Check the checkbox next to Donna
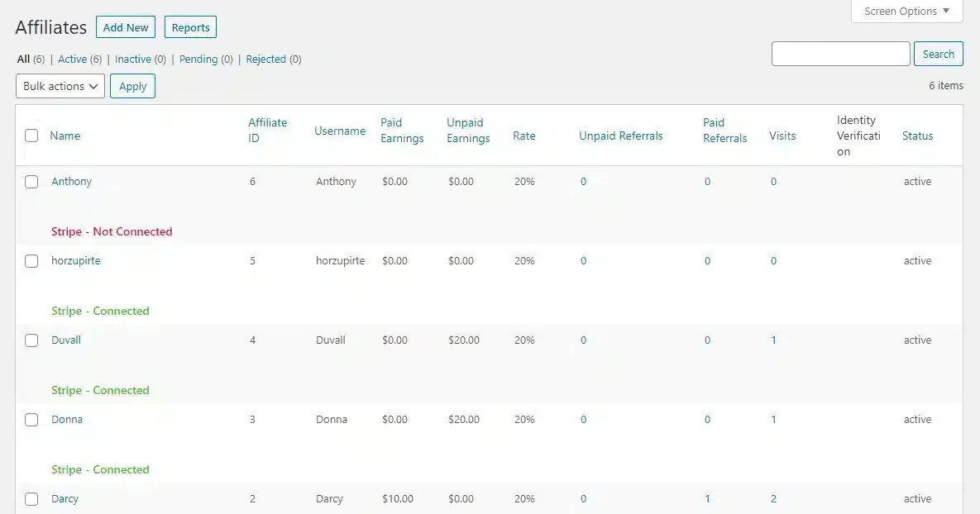Image resolution: width=980 pixels, height=514 pixels. point(31,419)
